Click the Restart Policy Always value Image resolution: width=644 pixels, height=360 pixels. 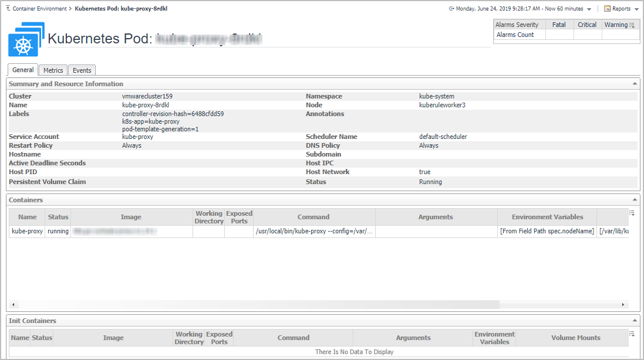(132, 145)
